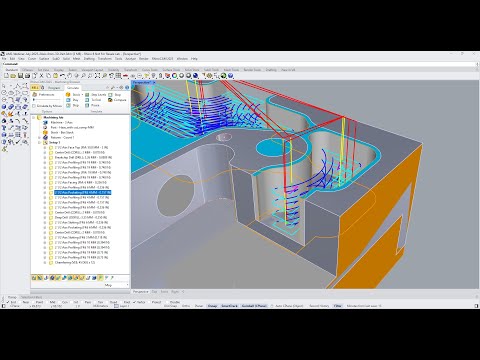Open the Perspective viewport title dropdown arrow

154,82
